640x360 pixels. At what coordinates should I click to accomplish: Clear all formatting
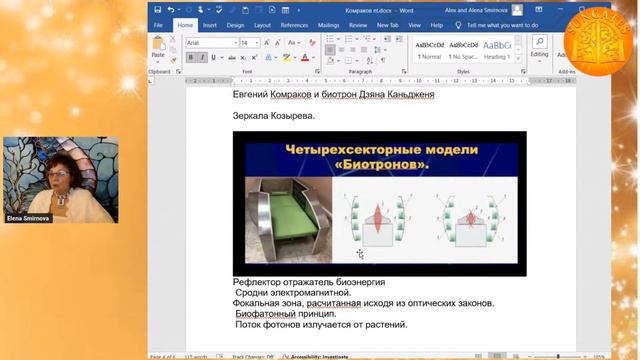click(312, 42)
